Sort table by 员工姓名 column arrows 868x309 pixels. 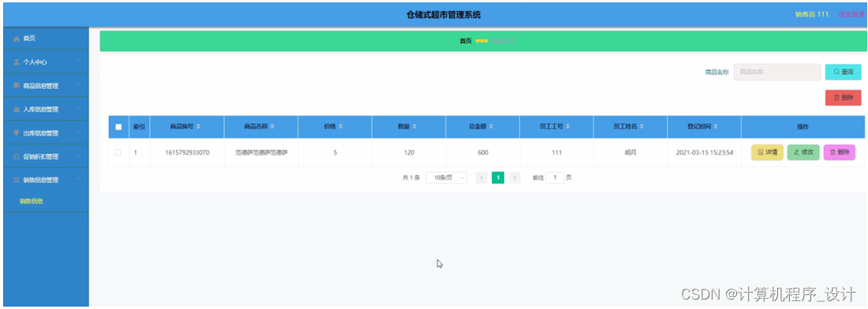tap(642, 127)
